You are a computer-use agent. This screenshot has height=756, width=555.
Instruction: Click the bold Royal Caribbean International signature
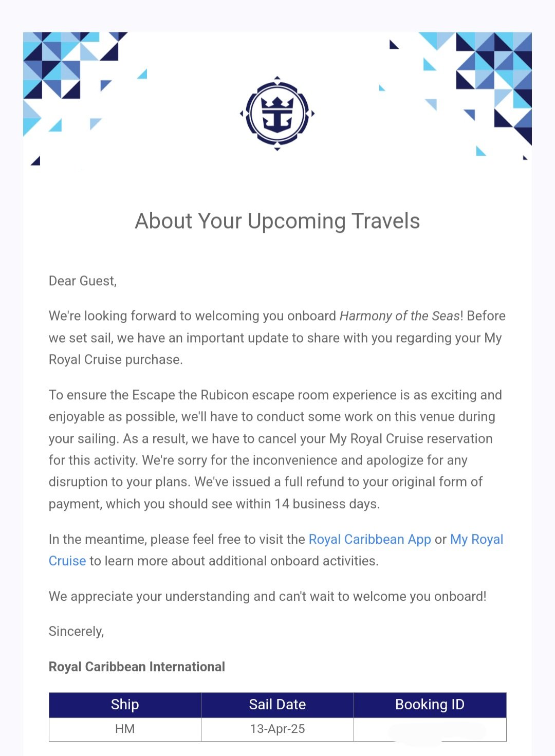[137, 667]
